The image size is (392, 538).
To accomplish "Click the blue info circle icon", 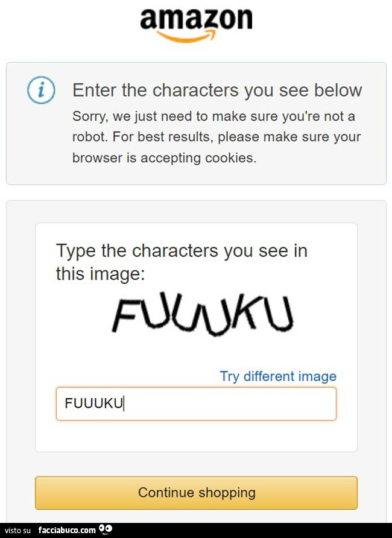I will (42, 90).
